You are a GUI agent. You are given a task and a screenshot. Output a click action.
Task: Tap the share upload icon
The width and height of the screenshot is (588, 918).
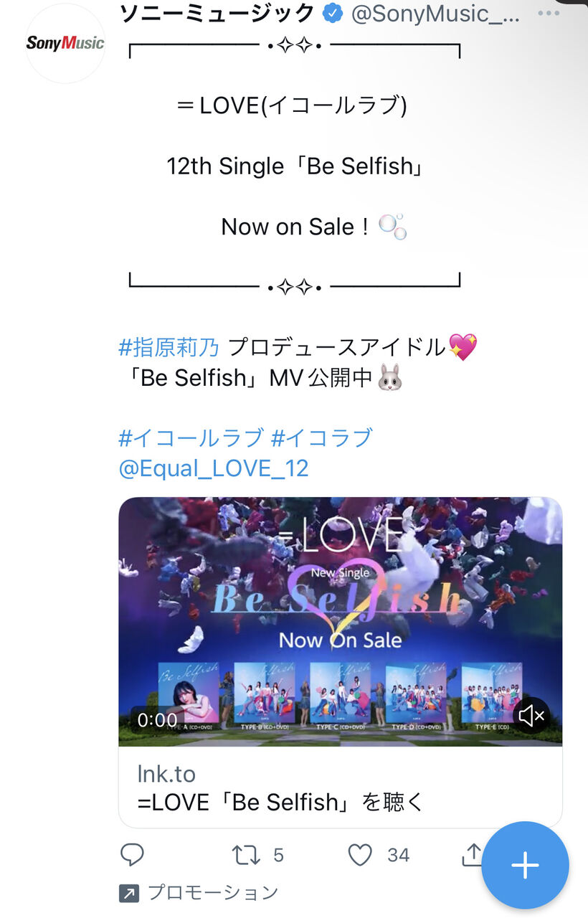473,853
